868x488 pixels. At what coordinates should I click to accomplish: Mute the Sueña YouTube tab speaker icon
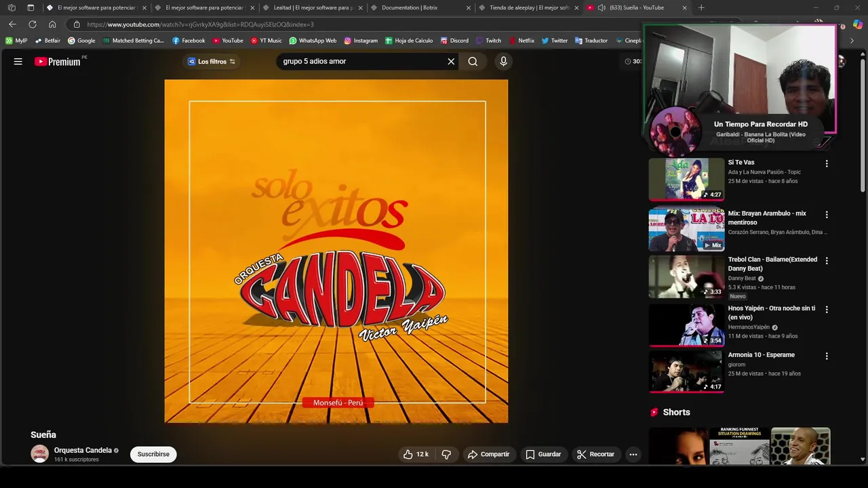click(601, 7)
